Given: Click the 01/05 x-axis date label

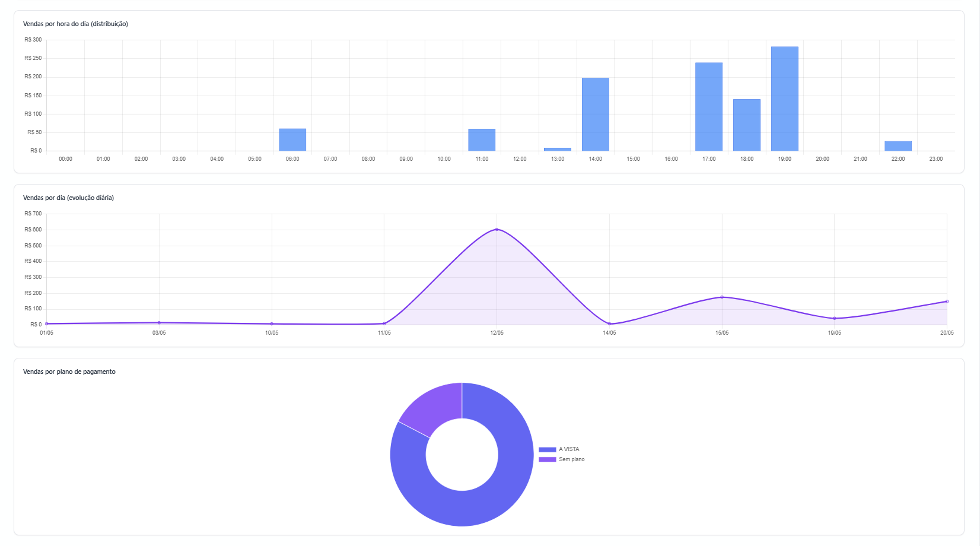Looking at the screenshot, I should pyautogui.click(x=46, y=333).
